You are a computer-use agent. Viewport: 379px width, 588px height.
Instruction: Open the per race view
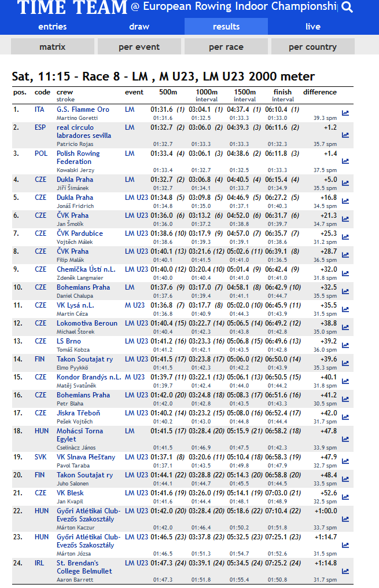[x=226, y=47]
